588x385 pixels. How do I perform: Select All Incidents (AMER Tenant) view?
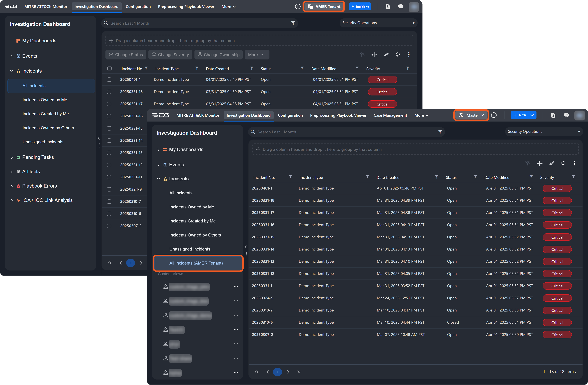196,263
